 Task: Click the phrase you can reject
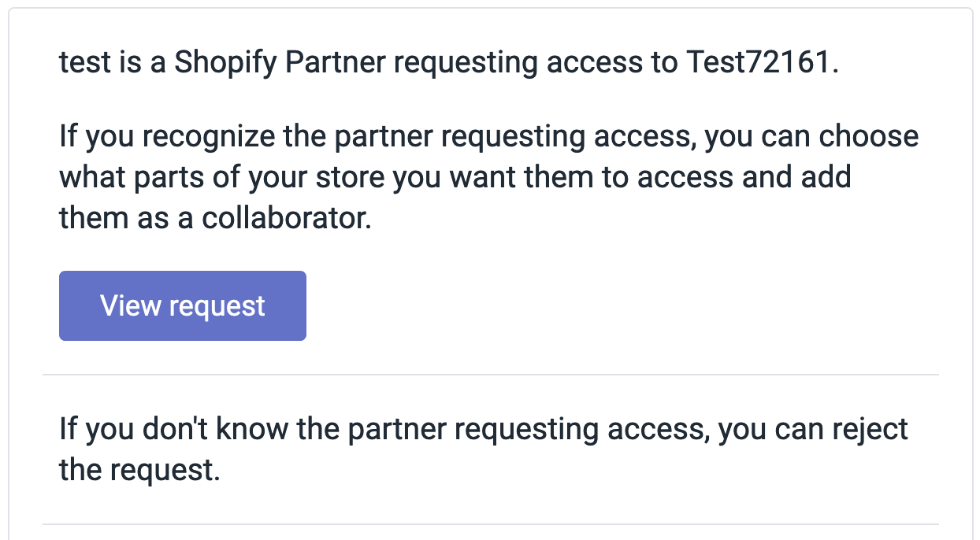[813, 430]
